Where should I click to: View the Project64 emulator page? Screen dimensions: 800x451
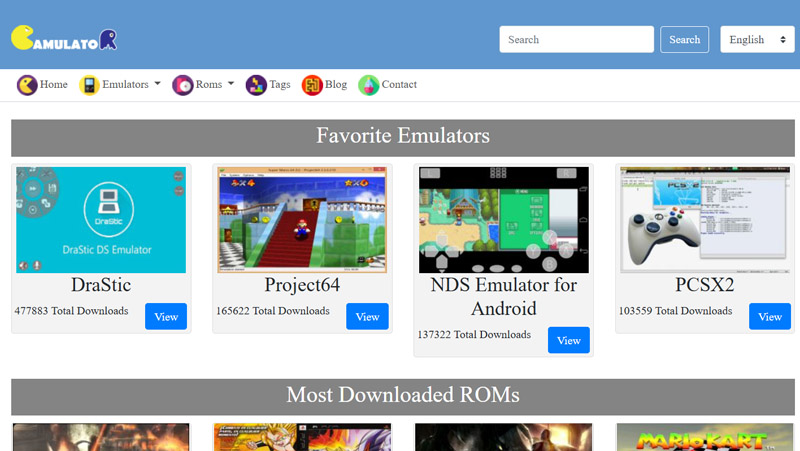367,316
